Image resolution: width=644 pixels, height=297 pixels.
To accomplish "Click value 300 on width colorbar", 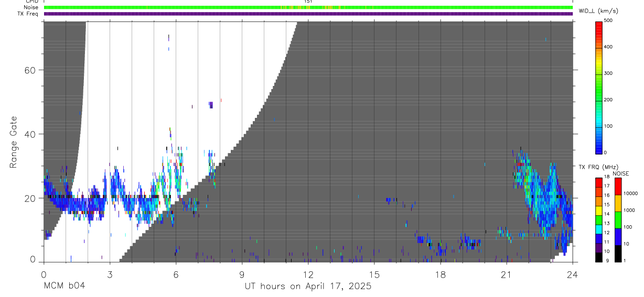I will point(609,73).
